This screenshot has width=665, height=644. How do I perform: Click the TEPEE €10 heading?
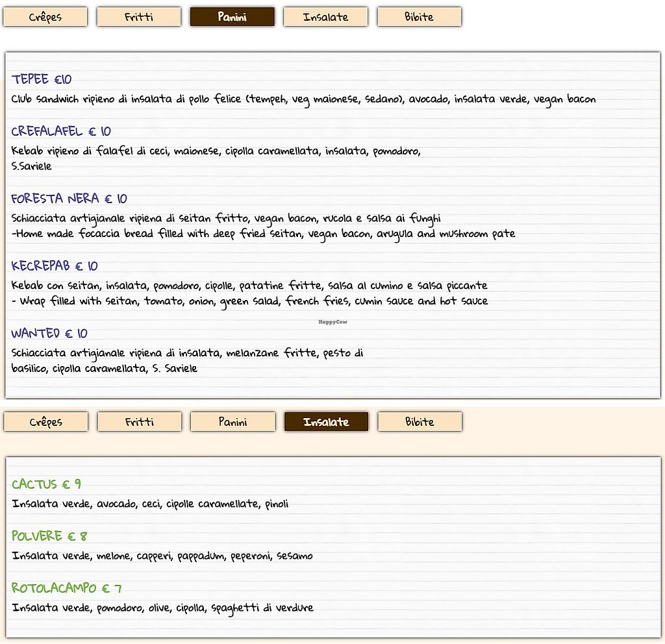[x=42, y=80]
